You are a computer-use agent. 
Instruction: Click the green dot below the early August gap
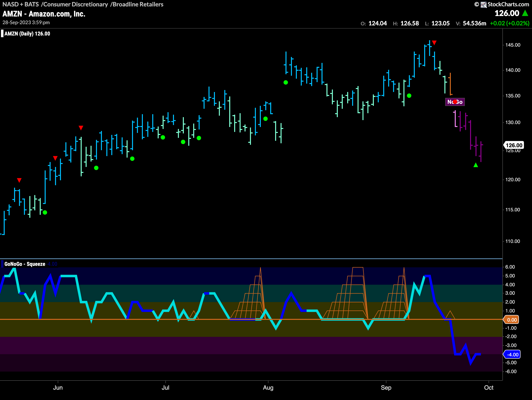coord(286,83)
